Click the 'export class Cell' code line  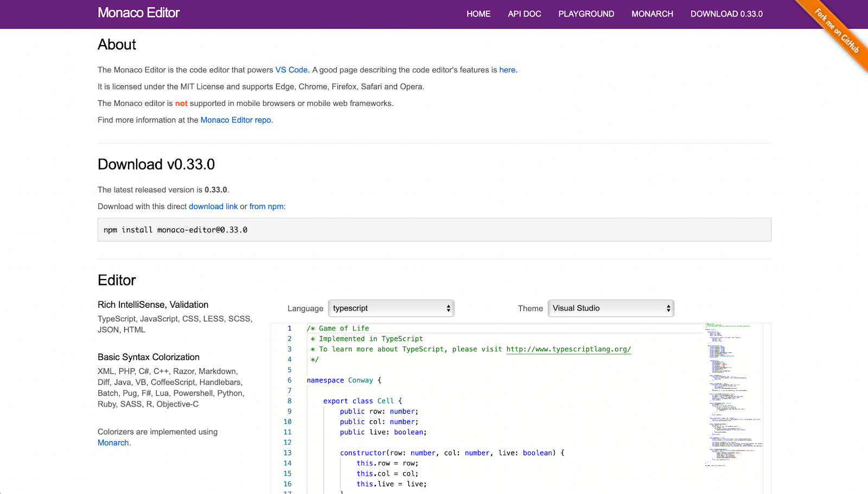click(362, 401)
